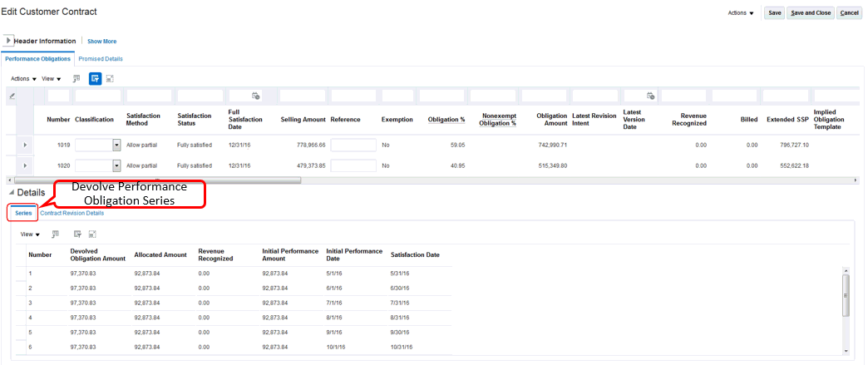Click satisfaction date 8/31/16

tap(400, 318)
